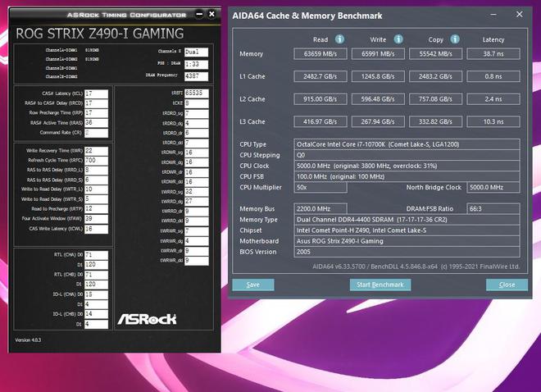Start the benchmark in AIDA64
The height and width of the screenshot is (392, 541).
tap(380, 285)
